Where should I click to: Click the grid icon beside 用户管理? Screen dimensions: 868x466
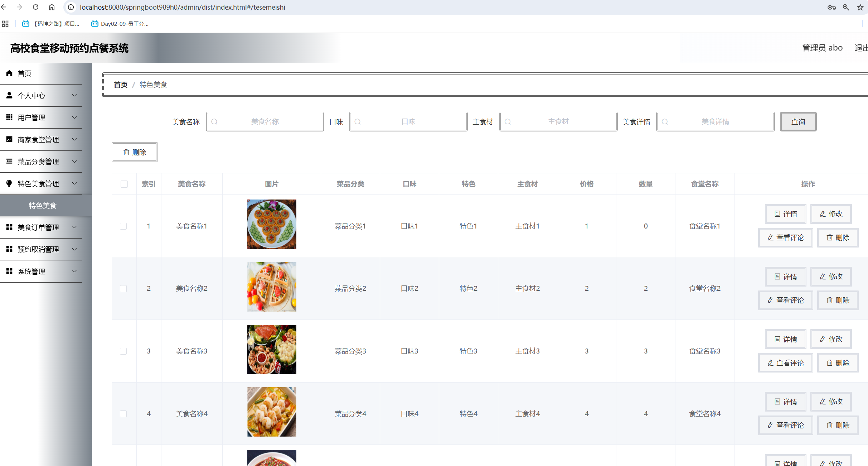(9, 117)
